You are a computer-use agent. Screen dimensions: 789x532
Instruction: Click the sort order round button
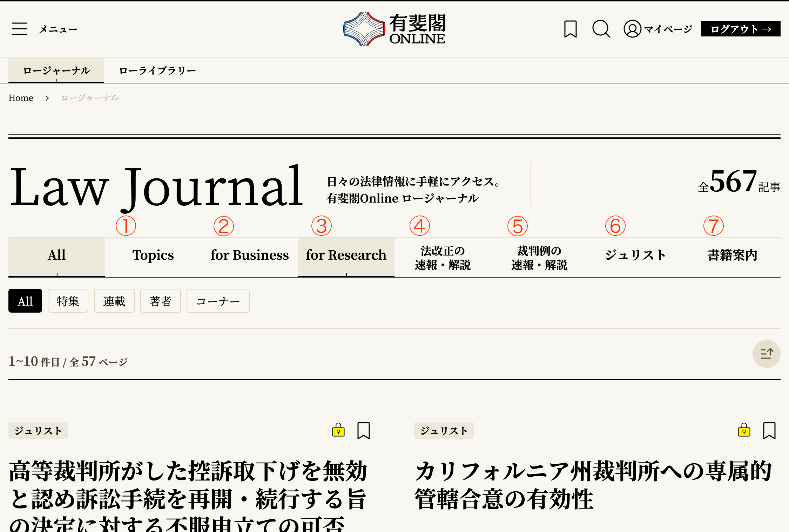click(x=766, y=354)
